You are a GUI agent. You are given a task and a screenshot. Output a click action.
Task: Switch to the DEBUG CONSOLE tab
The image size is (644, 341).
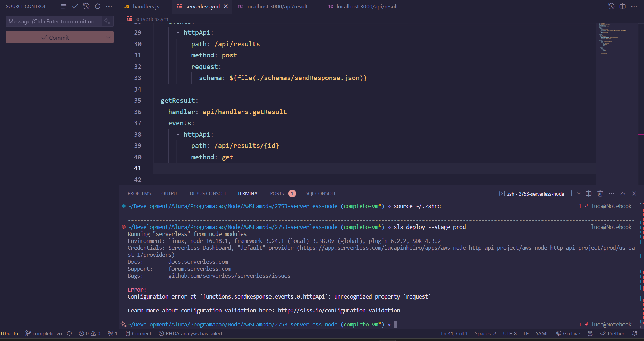pos(208,193)
